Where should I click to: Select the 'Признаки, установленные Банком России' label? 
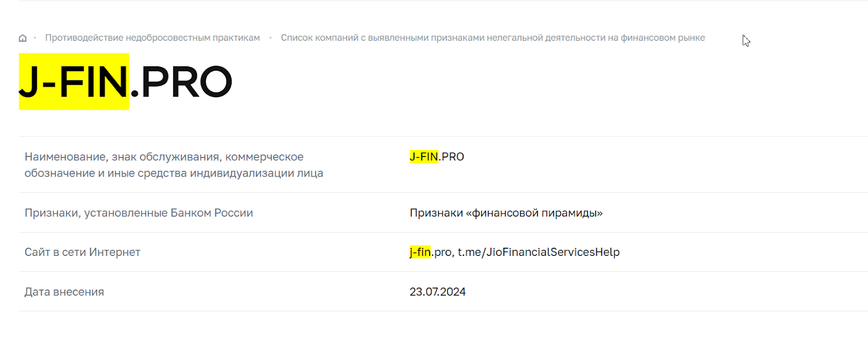139,213
